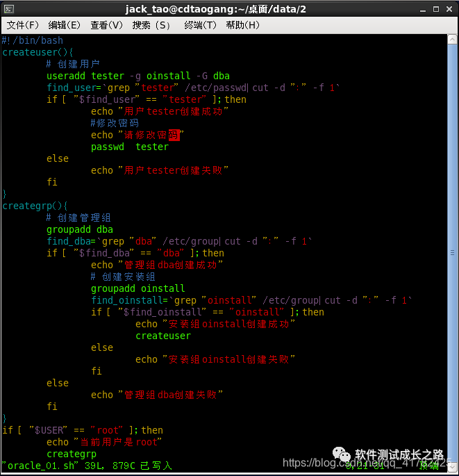Open the 编辑(E) menu
The height and width of the screenshot is (476, 459).
(x=65, y=25)
